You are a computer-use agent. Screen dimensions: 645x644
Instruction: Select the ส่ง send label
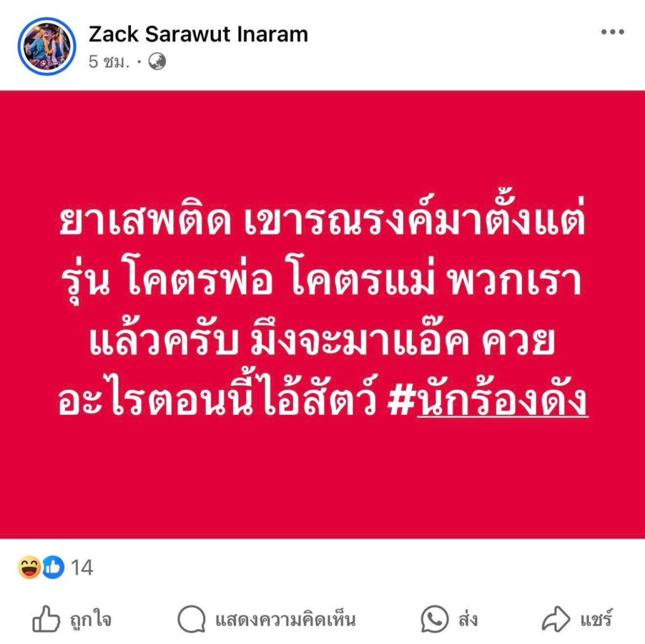coord(468,619)
